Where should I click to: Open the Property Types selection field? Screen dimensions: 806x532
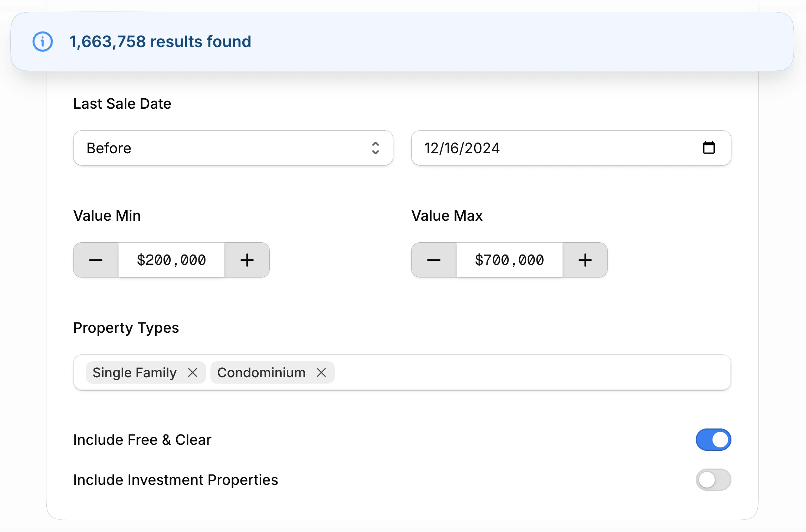[x=520, y=372]
